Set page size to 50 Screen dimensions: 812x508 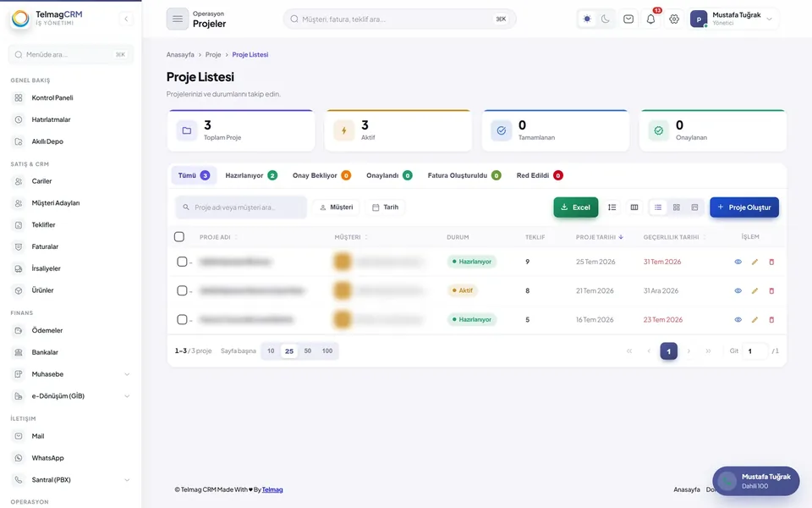(308, 351)
